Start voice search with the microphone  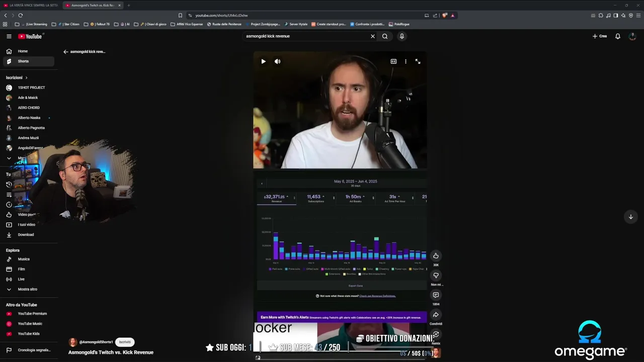coord(401,36)
